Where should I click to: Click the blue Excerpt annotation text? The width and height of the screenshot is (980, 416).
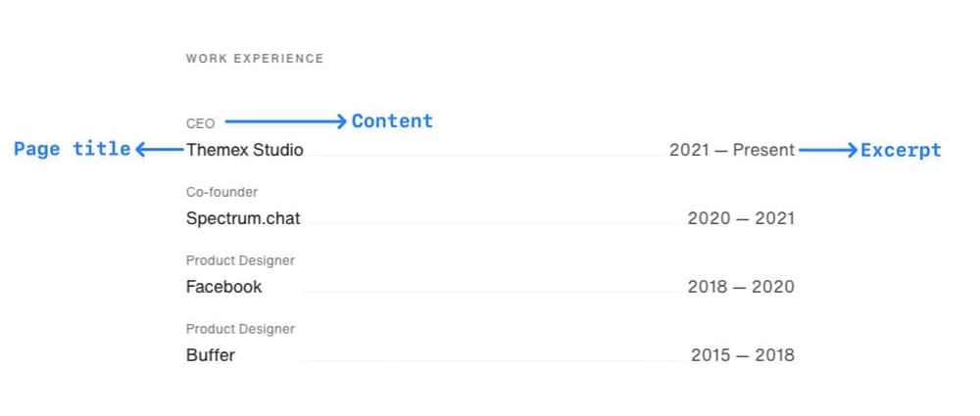(901, 151)
